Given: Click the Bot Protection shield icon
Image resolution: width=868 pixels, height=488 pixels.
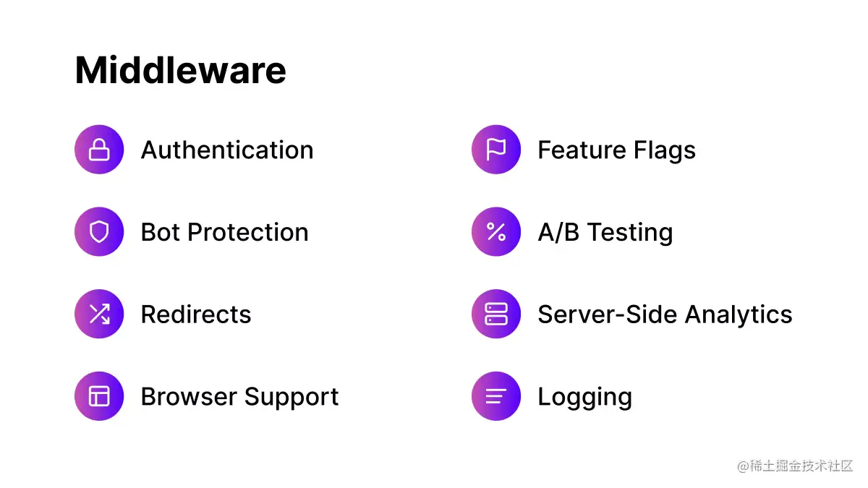Looking at the screenshot, I should (x=99, y=232).
